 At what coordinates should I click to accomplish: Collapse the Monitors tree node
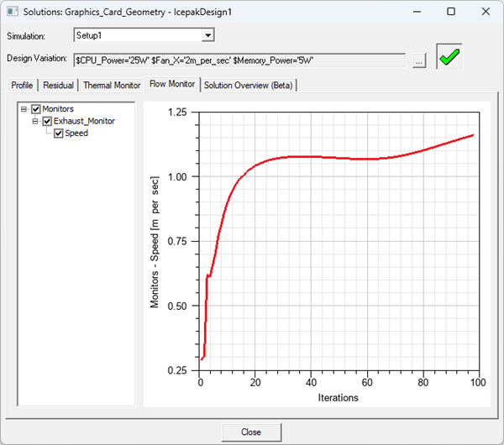click(24, 109)
